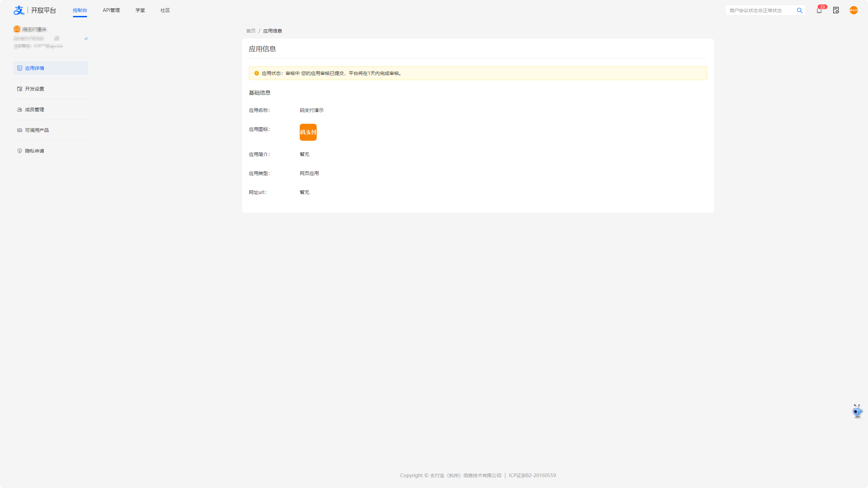Click the 首页 breadcrumb link

(x=251, y=31)
